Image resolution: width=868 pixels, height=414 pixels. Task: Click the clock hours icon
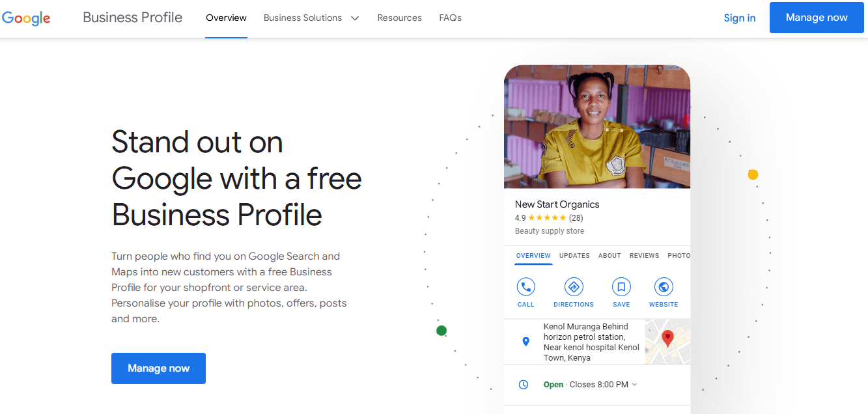point(524,385)
